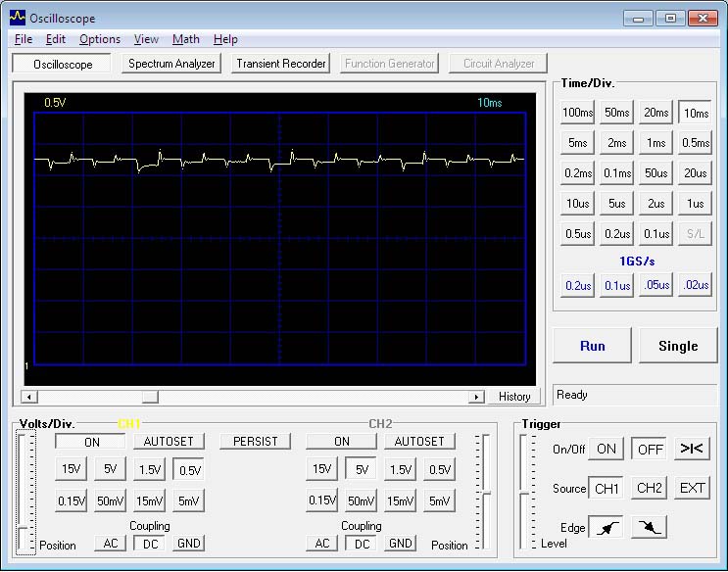Switch to the Spectrum Analyzer tab
The width and height of the screenshot is (728, 572).
[x=171, y=64]
